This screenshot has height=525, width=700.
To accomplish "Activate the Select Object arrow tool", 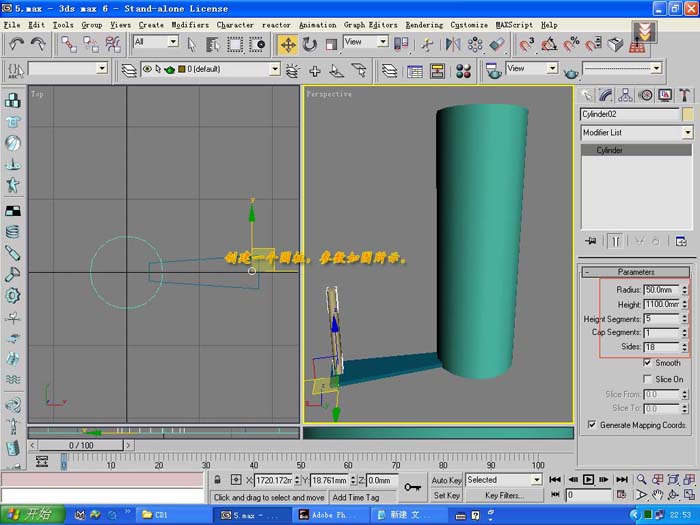I will [x=192, y=45].
